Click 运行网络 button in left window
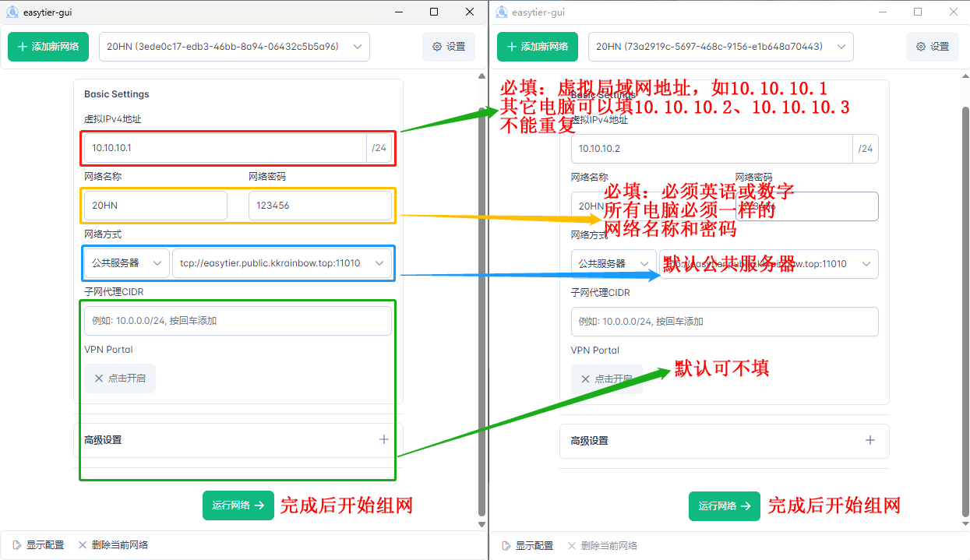Image resolution: width=970 pixels, height=560 pixels. (x=238, y=505)
